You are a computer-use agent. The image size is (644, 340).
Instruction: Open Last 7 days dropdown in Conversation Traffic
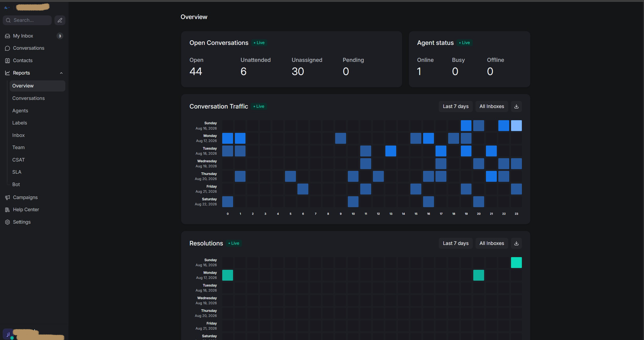click(456, 106)
